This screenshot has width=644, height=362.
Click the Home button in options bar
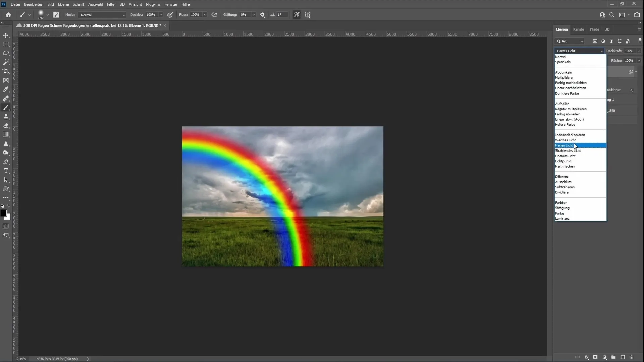point(8,15)
